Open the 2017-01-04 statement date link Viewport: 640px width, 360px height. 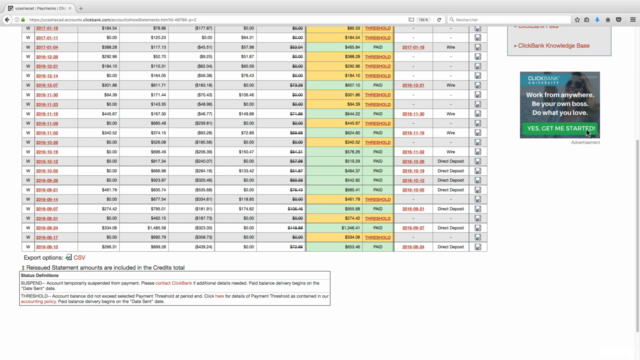pos(47,47)
